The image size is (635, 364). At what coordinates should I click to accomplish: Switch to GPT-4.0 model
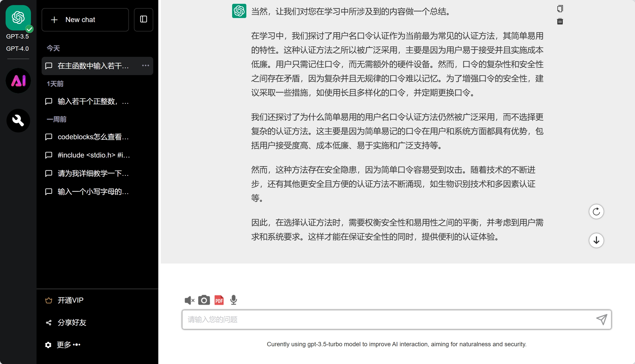18,48
